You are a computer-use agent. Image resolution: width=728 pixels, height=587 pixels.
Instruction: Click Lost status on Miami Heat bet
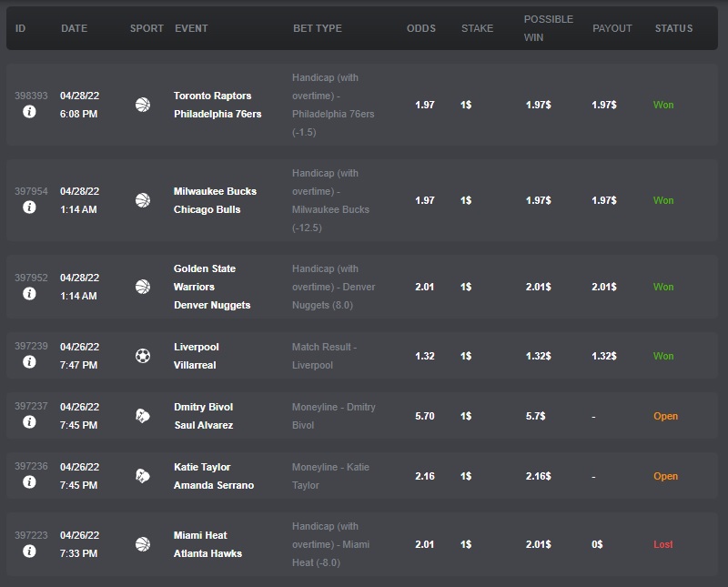point(662,544)
